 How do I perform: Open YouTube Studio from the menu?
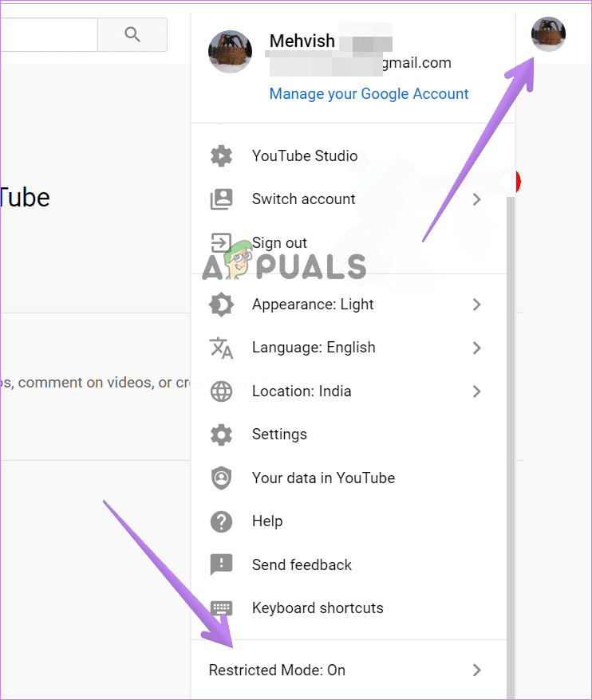(349, 155)
